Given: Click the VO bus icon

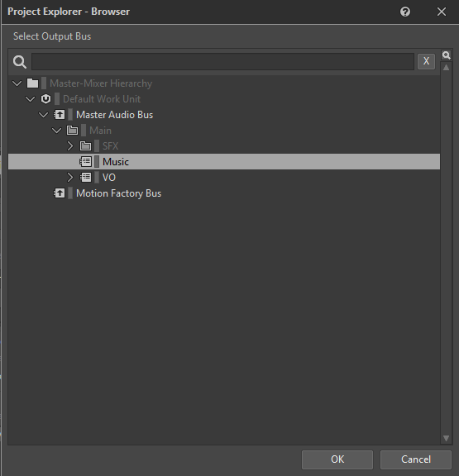Looking at the screenshot, I should coord(85,178).
